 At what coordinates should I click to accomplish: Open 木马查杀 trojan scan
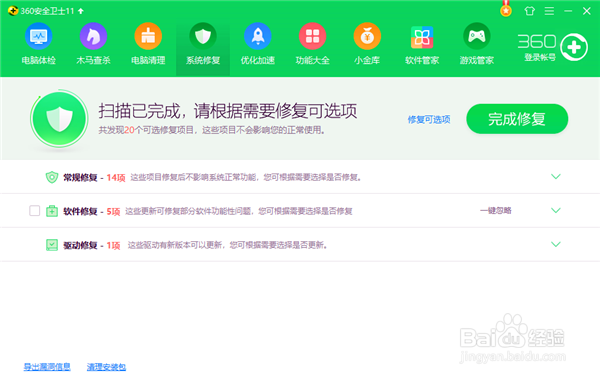pos(93,43)
